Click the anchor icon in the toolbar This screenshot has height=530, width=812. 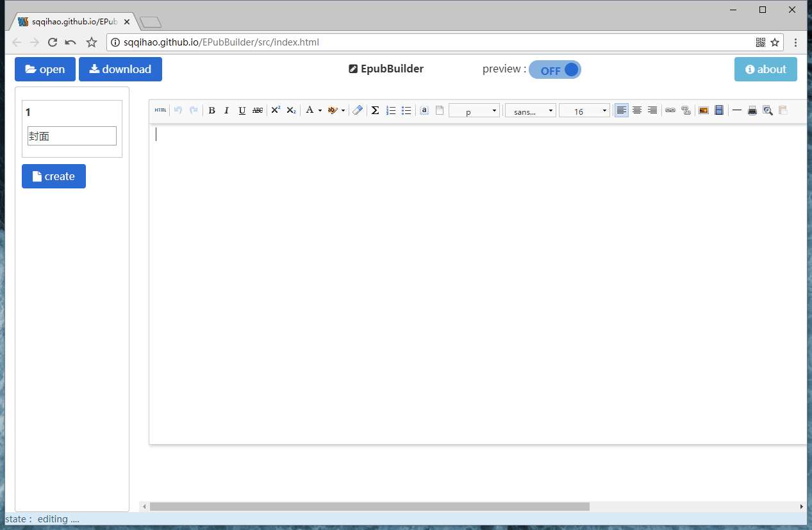coord(424,110)
